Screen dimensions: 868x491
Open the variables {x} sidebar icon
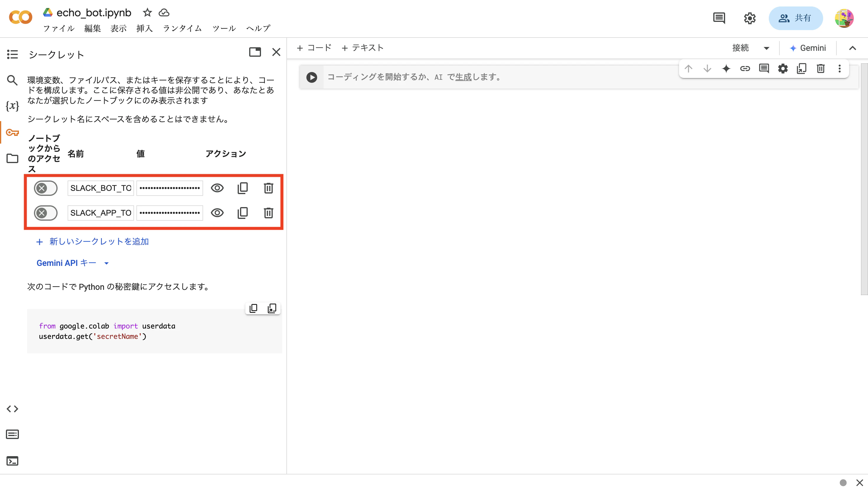pyautogui.click(x=12, y=106)
